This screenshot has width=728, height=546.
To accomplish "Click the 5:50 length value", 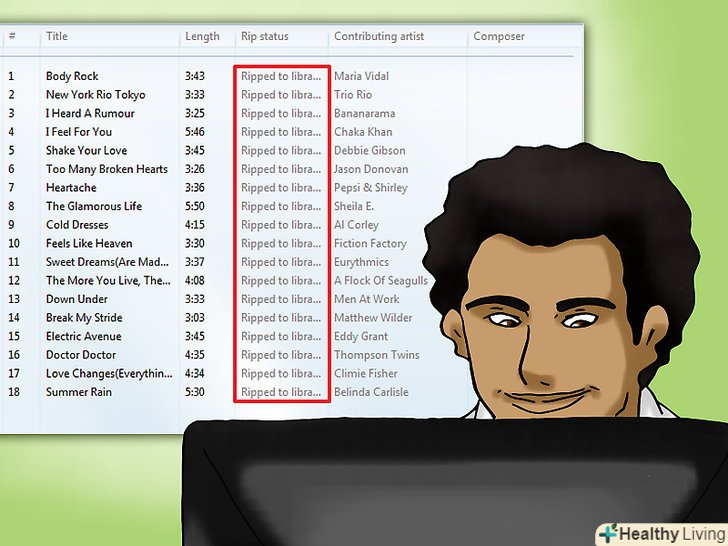I will click(x=195, y=206).
